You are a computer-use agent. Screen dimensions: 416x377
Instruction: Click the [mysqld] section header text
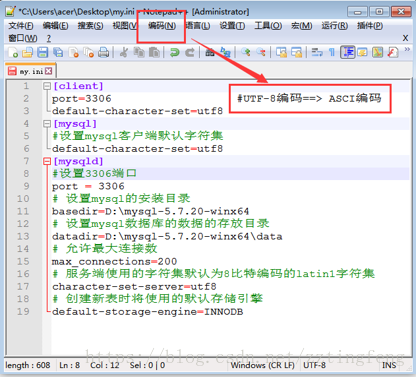point(78,161)
